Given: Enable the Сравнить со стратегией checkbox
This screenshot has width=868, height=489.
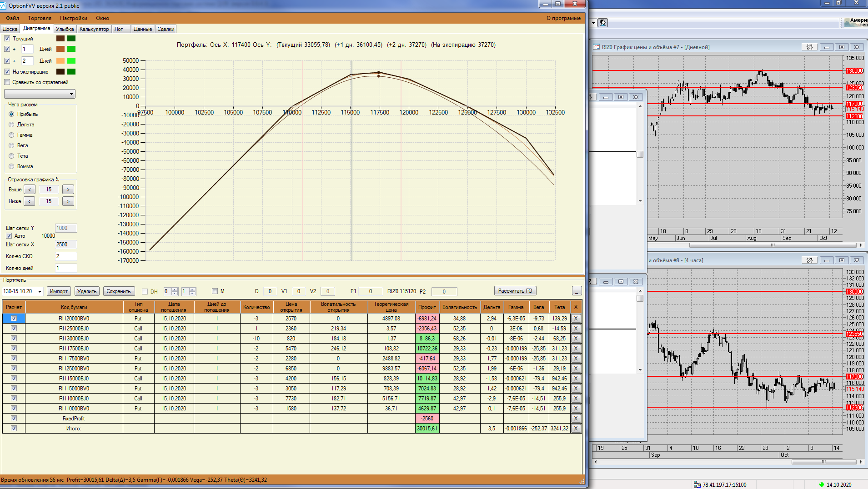Looking at the screenshot, I should [7, 82].
